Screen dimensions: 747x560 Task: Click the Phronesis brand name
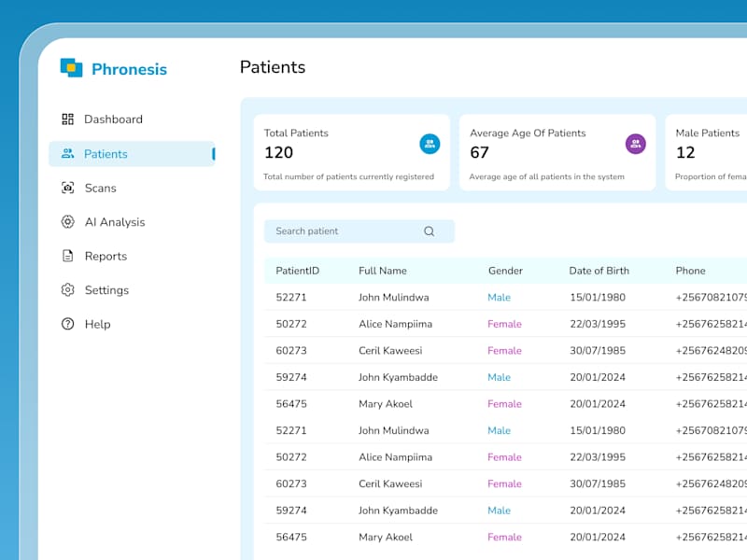[129, 69]
